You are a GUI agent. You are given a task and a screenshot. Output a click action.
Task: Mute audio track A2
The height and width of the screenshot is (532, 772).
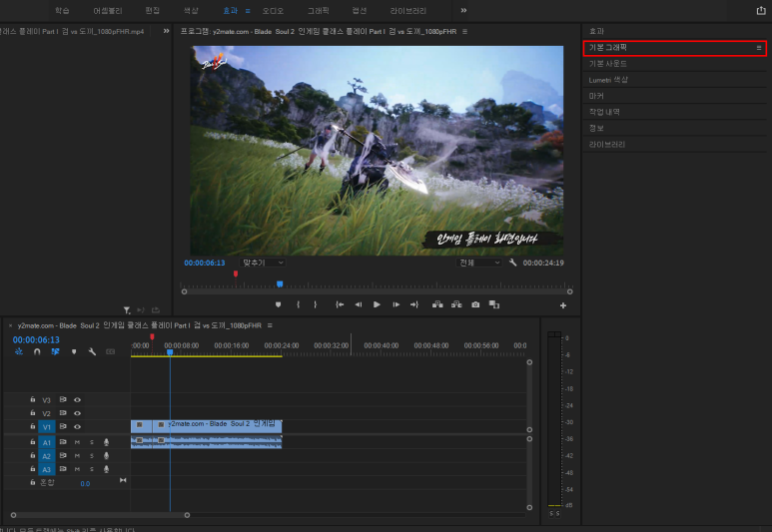77,456
